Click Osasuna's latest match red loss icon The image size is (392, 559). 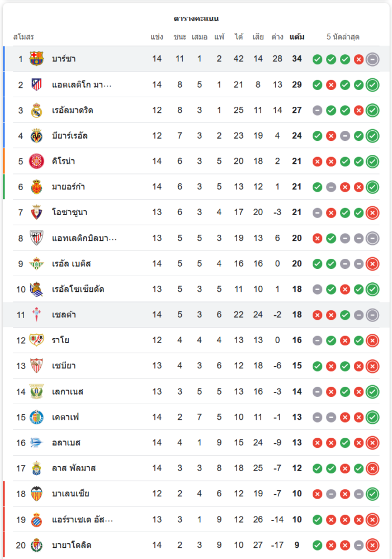pyautogui.click(x=372, y=212)
